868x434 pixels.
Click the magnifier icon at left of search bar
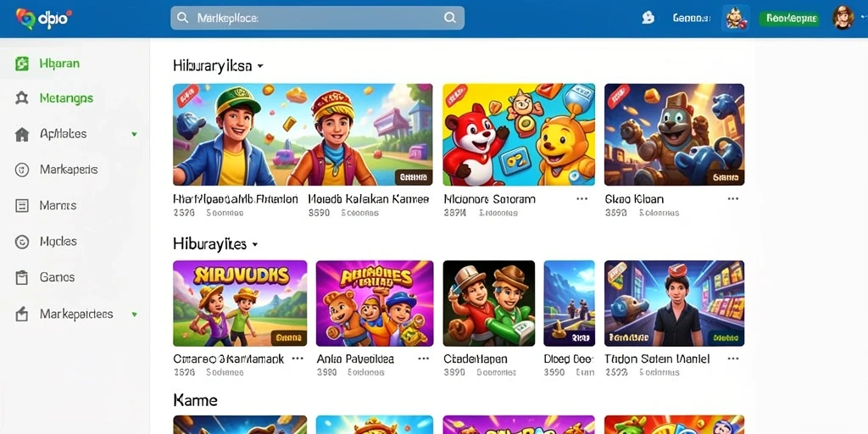183,19
